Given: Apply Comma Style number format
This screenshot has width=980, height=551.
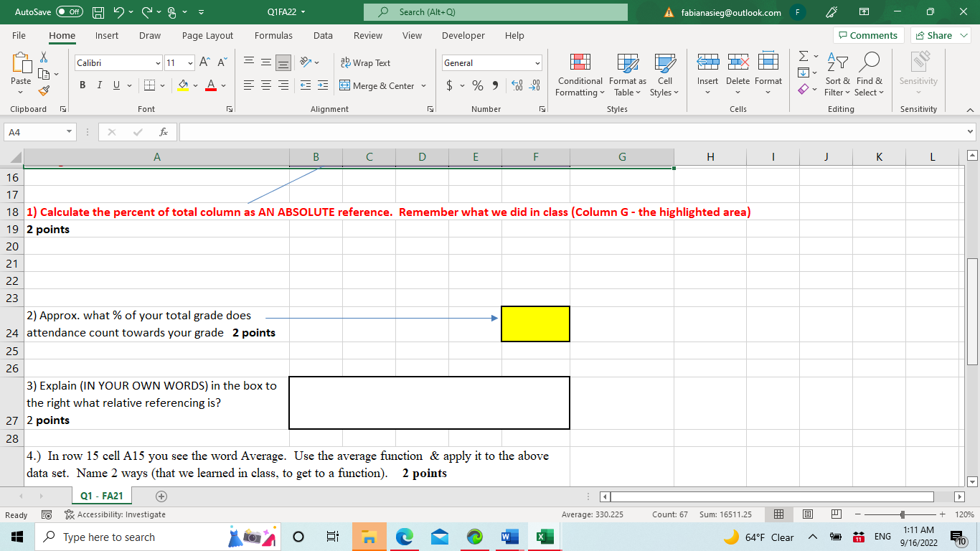Looking at the screenshot, I should [x=496, y=85].
